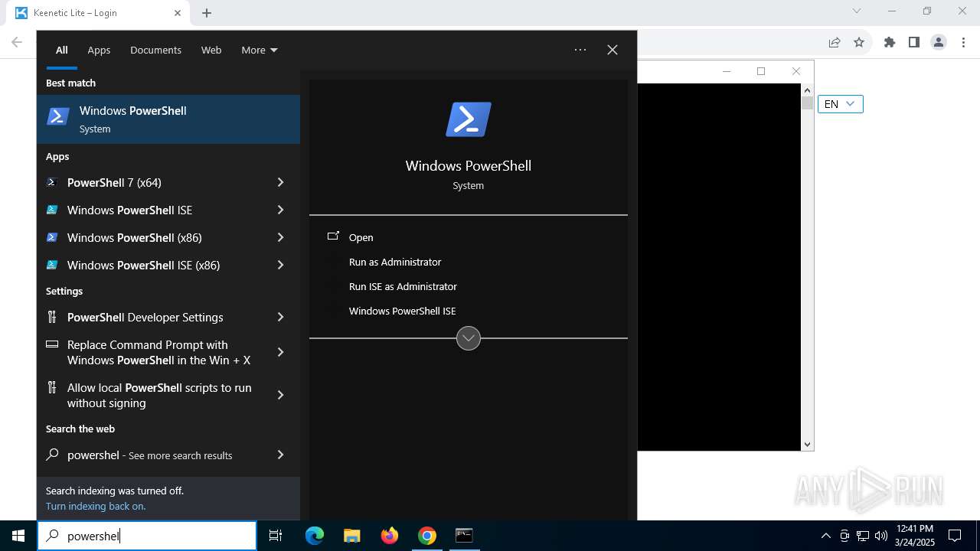The image size is (980, 551).
Task: Show hidden system tray icons
Action: click(825, 536)
